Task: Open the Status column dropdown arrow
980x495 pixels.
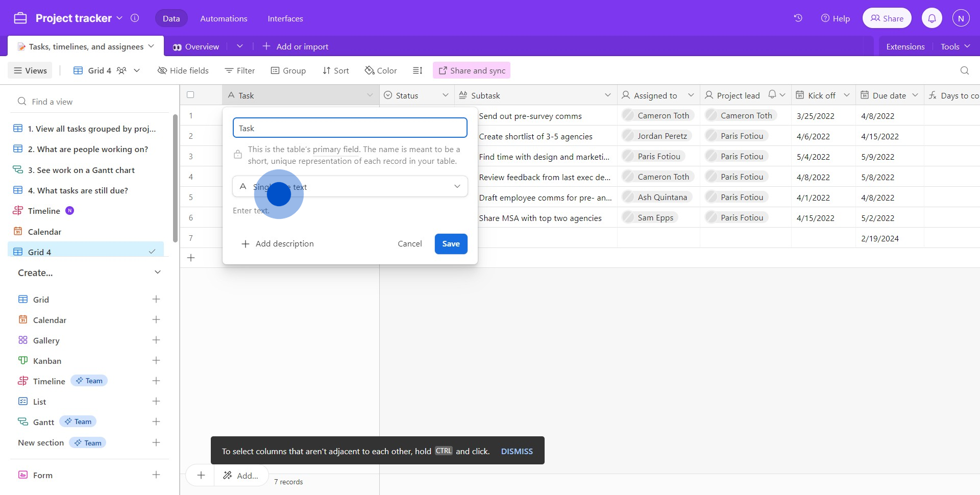Action: click(445, 95)
